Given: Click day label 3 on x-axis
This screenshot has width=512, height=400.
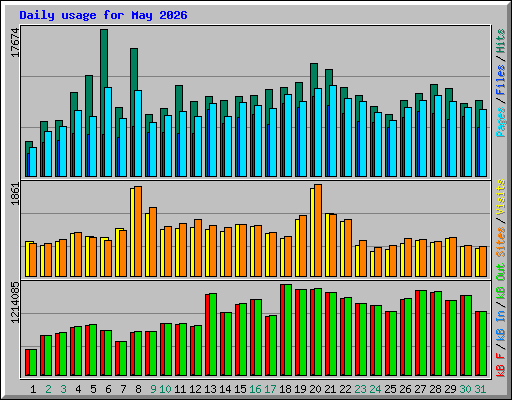Looking at the screenshot, I should tap(63, 389).
